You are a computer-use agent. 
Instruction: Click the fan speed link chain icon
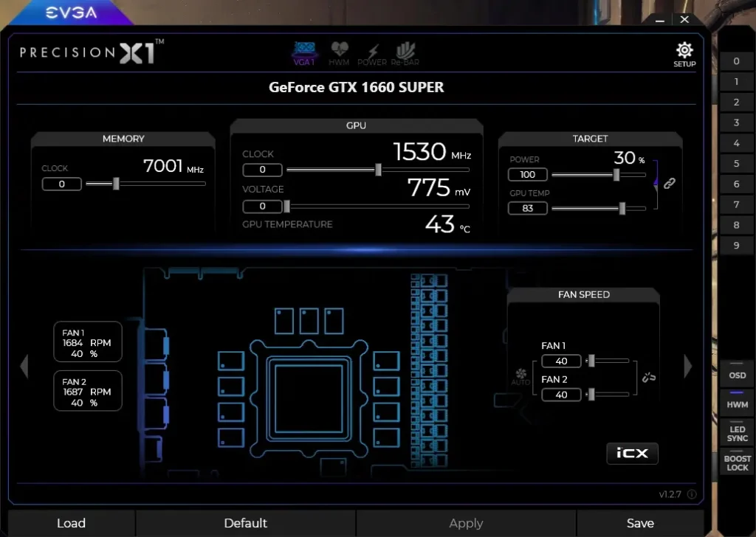click(x=649, y=378)
